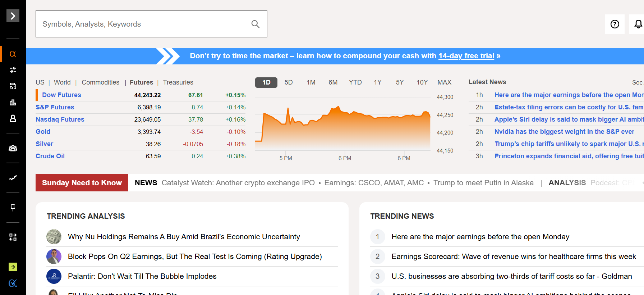Click Block article author avatar
Screen dimensions: 644x295
point(54,257)
